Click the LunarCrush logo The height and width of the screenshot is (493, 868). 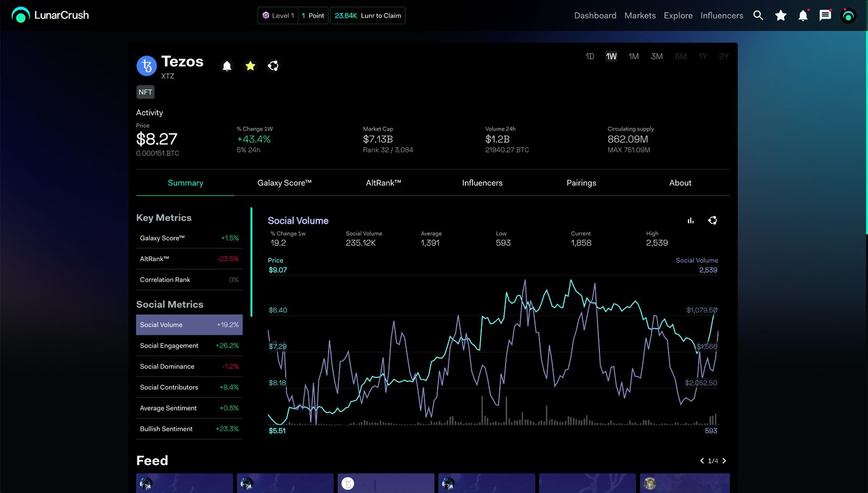click(50, 15)
